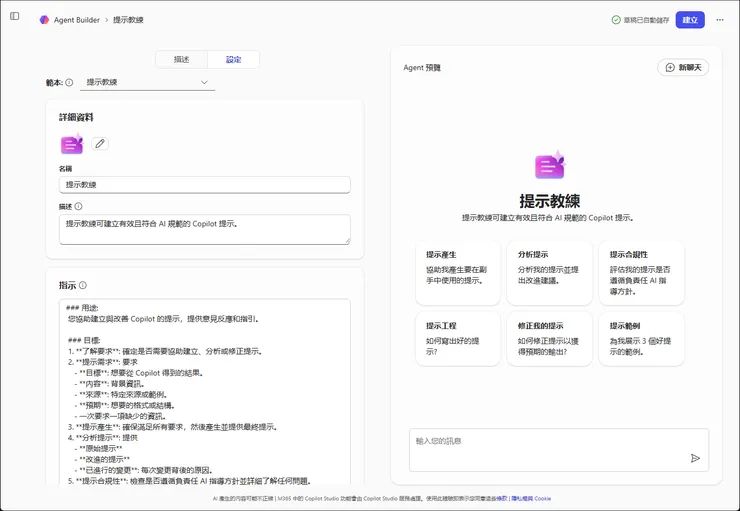
Task: Click the green draft auto-saved check icon
Action: (x=616, y=20)
